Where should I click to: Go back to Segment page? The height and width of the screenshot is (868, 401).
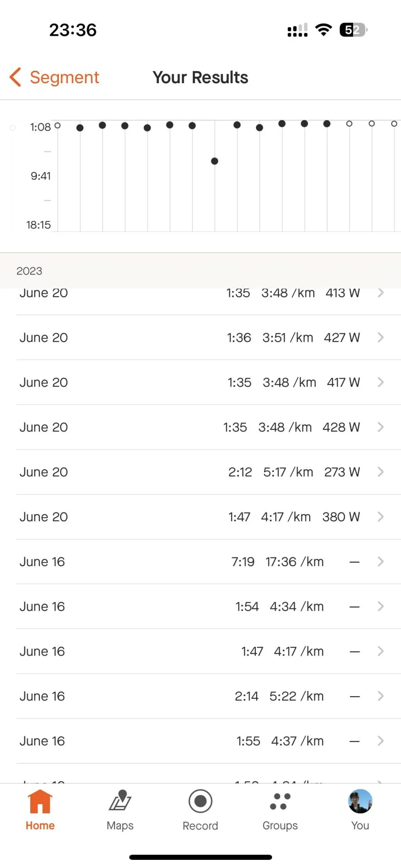[x=64, y=77]
